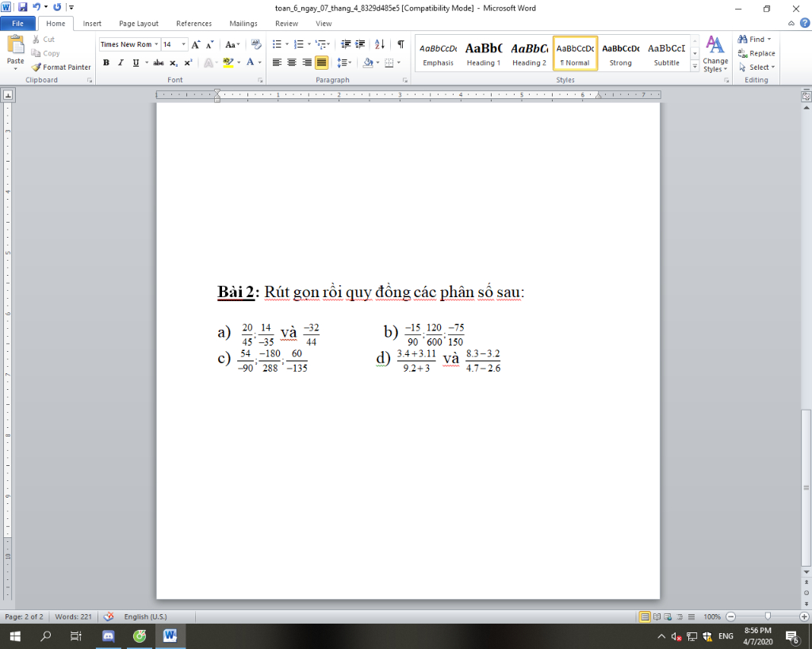Apply Subscript formatting
Screen dimensions: 812x649
point(174,63)
